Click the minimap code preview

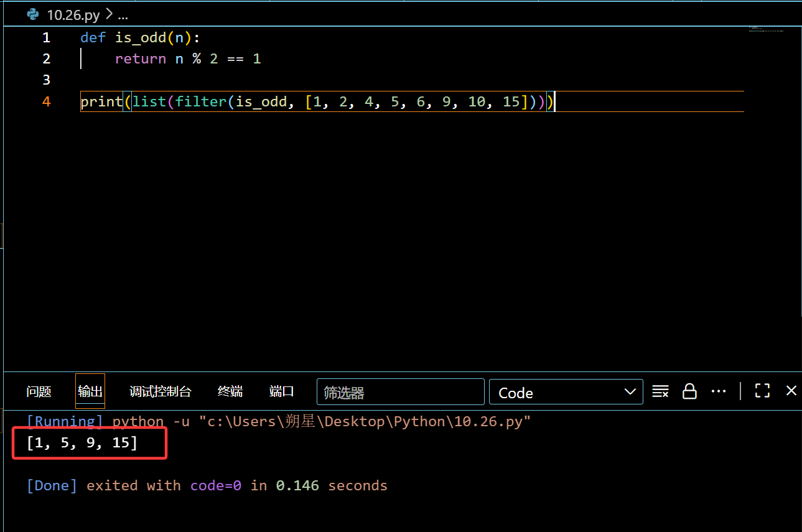pos(765,29)
